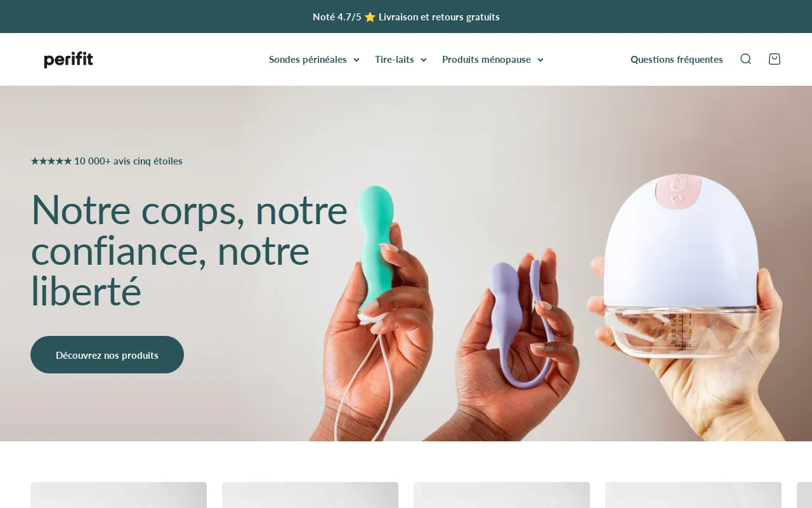Click the star emoji in announcement bar
This screenshot has height=508, width=812.
pyautogui.click(x=370, y=17)
